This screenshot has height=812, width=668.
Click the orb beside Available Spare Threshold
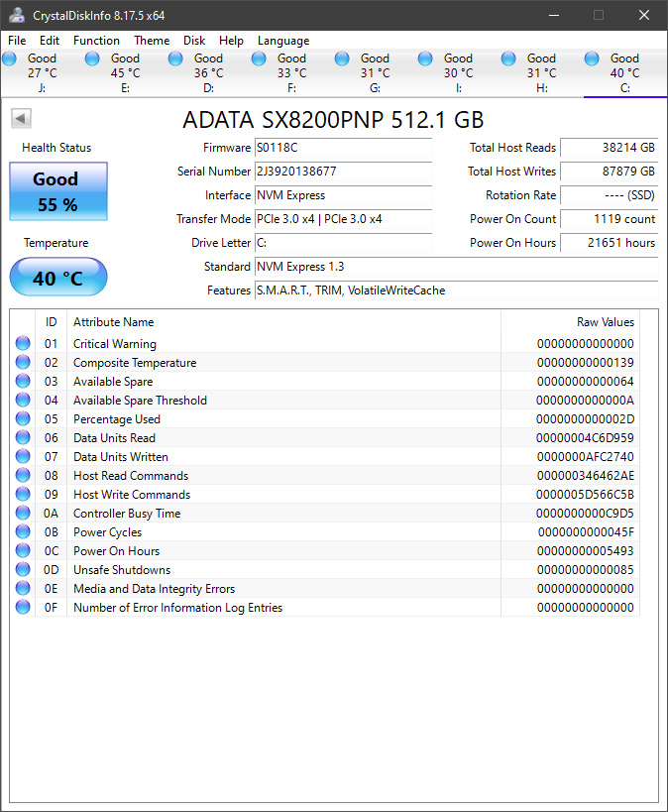(x=23, y=400)
